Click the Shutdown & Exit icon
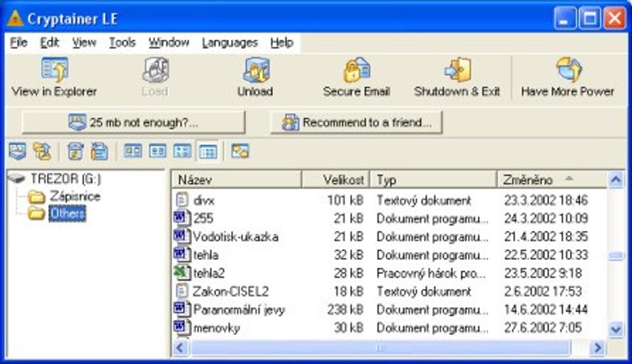632x364 pixels. pos(458,70)
